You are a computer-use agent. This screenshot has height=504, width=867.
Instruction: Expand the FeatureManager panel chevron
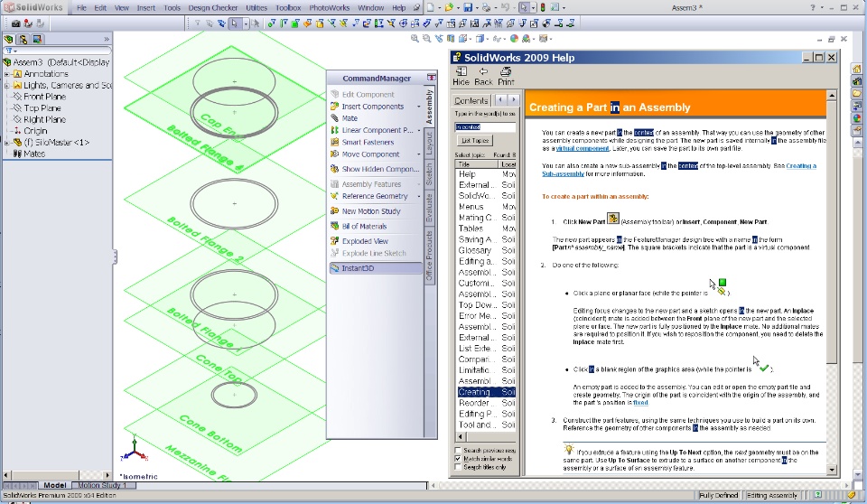(x=107, y=39)
